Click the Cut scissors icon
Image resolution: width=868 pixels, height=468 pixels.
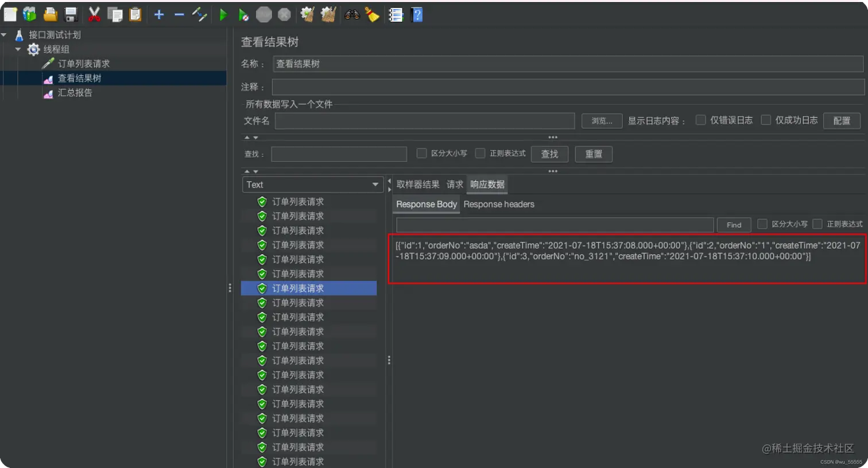pyautogui.click(x=94, y=14)
